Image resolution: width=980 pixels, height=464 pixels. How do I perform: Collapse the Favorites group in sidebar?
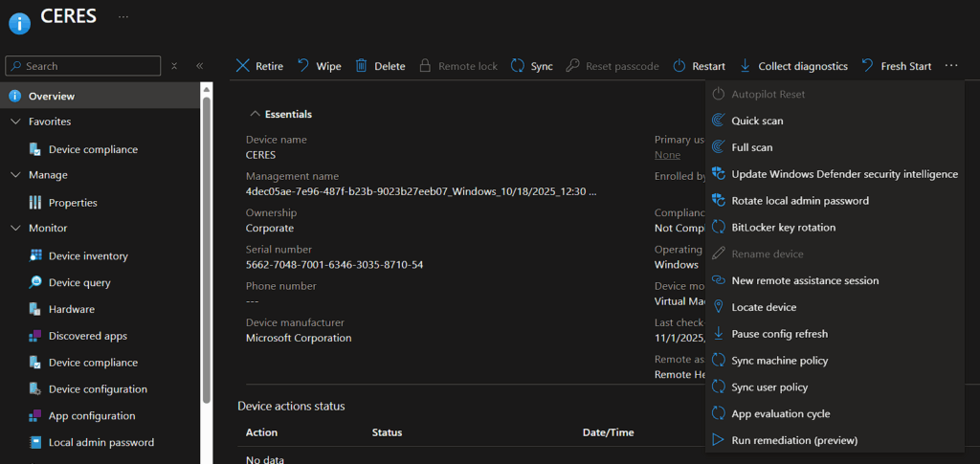point(15,122)
